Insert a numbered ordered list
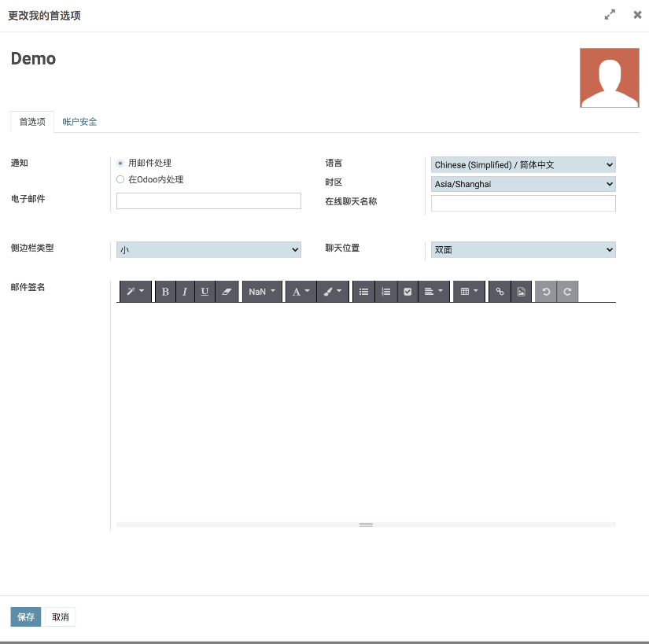The image size is (649, 644). [x=385, y=292]
